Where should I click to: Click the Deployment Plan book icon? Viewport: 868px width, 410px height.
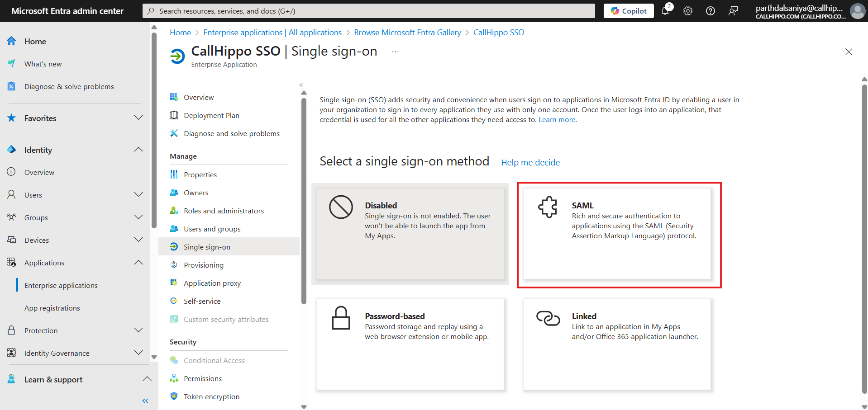pyautogui.click(x=174, y=115)
